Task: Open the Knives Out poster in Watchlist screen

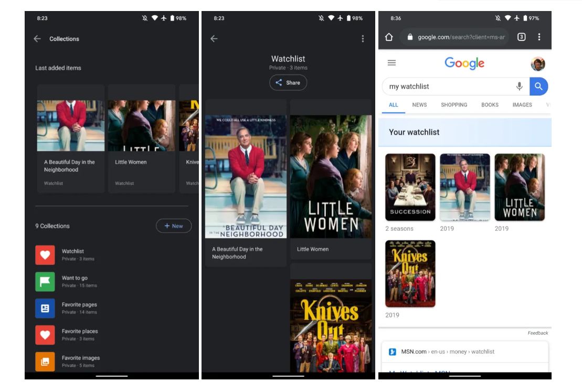Action: [x=331, y=325]
